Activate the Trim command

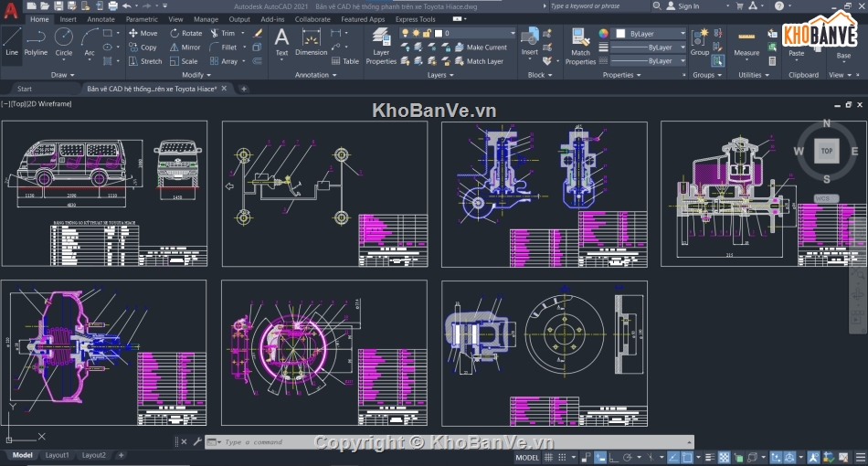tap(223, 33)
